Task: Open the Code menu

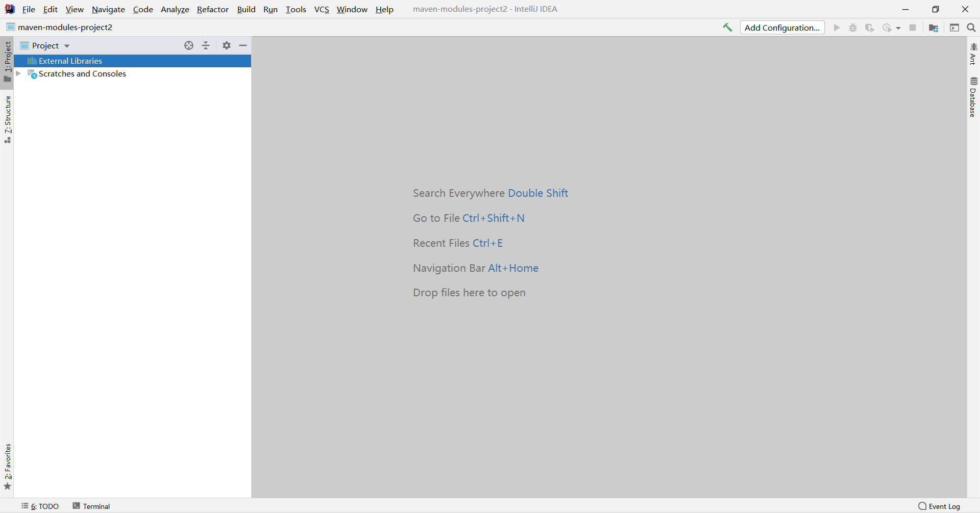Action: (x=143, y=9)
